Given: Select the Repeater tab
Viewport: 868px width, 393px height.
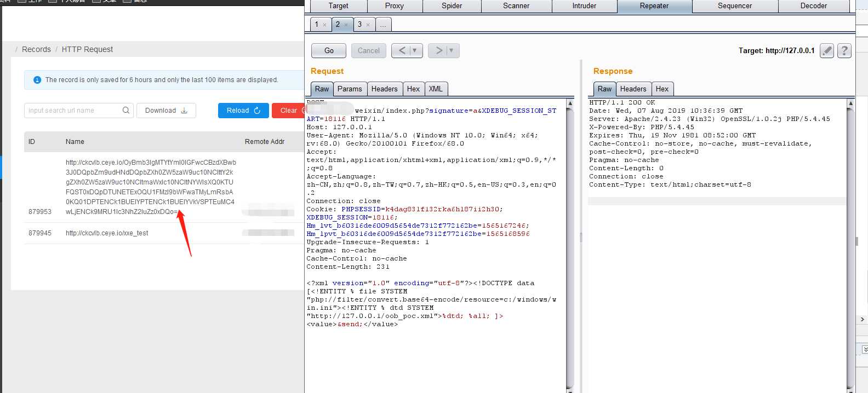Looking at the screenshot, I should pos(654,6).
